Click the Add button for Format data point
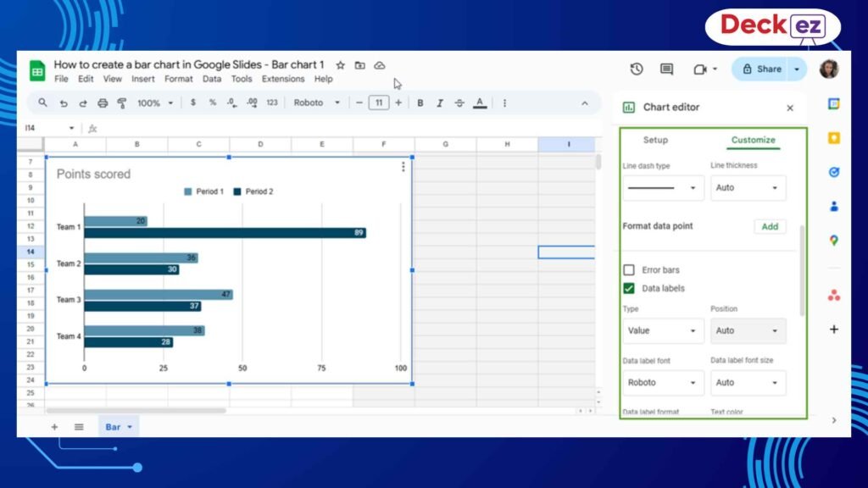The width and height of the screenshot is (868, 488). coord(770,226)
